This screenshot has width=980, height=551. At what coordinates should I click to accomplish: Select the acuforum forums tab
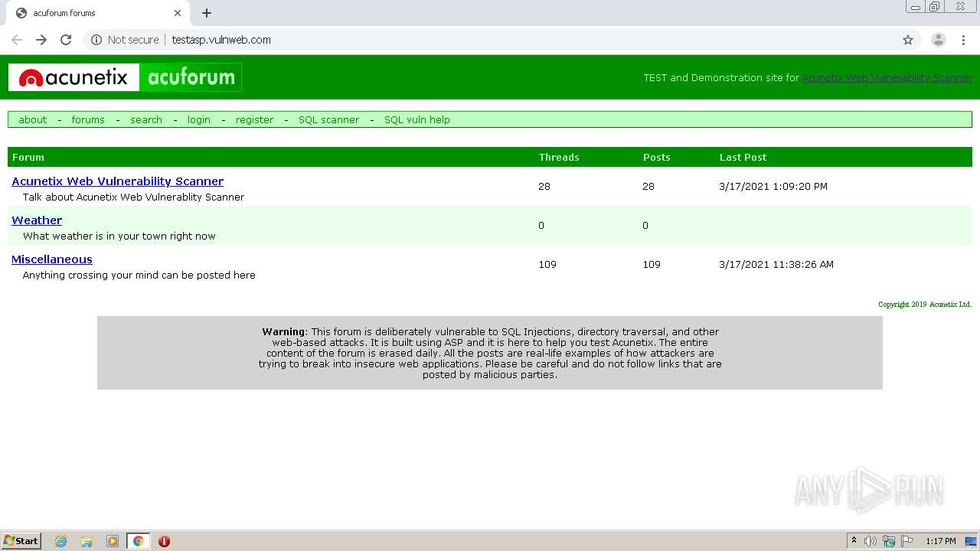tap(98, 13)
